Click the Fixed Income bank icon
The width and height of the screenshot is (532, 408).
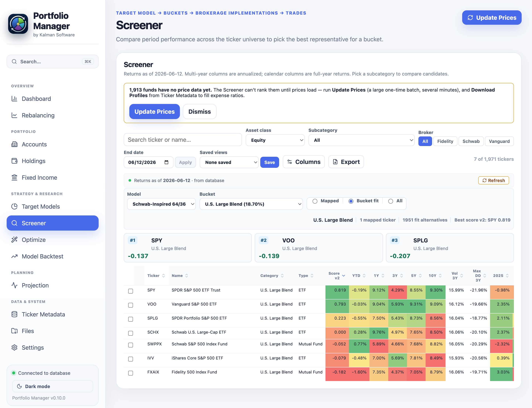coord(14,178)
